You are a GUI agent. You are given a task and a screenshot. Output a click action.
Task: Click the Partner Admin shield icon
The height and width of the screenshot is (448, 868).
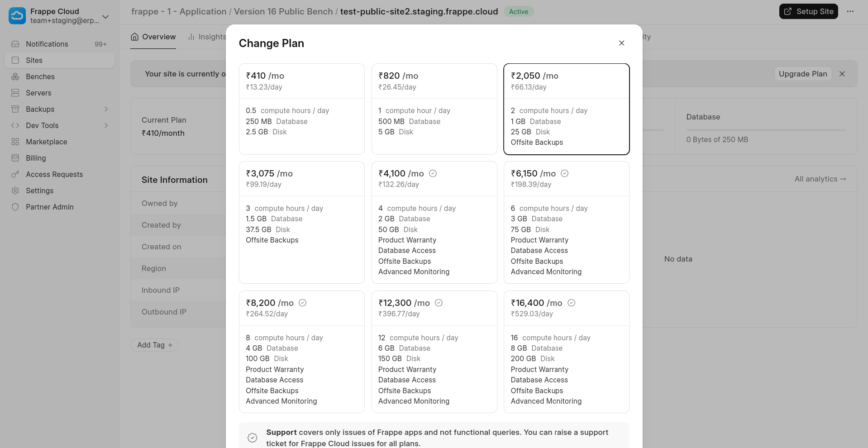15,207
